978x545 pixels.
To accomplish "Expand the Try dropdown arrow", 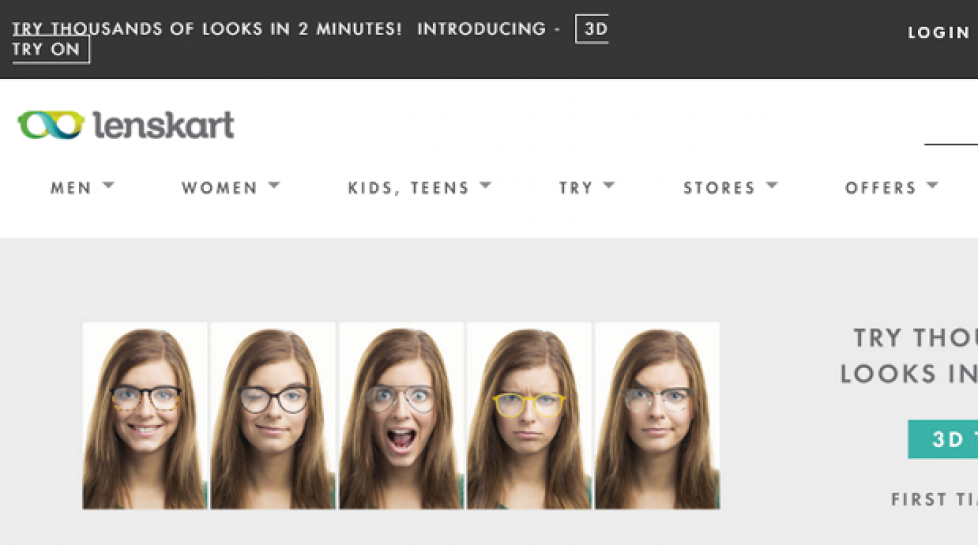I will click(x=609, y=186).
